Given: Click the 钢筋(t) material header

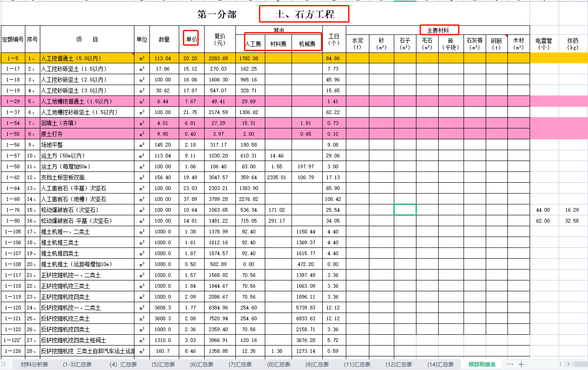Looking at the screenshot, I should pos(497,44).
